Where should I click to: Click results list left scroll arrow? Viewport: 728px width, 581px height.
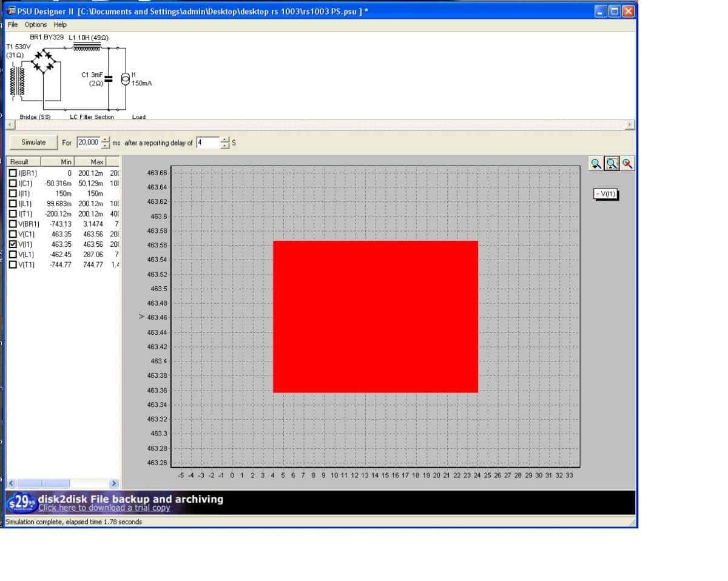12,483
